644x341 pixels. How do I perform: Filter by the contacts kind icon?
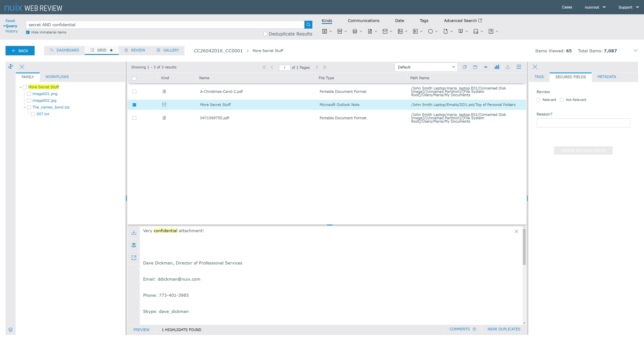pos(324,31)
